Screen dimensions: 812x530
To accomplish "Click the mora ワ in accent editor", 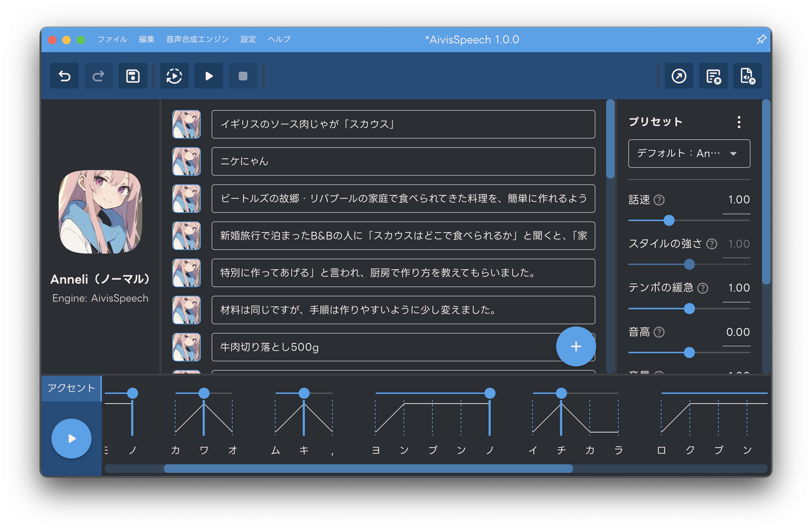I will [204, 450].
